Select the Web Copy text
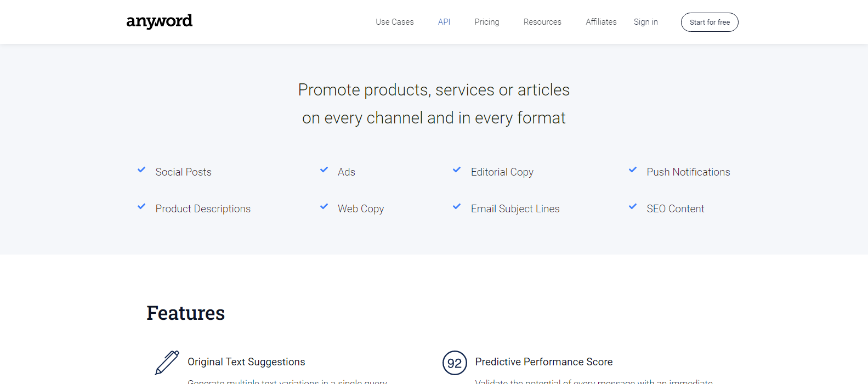The image size is (868, 384). click(361, 209)
